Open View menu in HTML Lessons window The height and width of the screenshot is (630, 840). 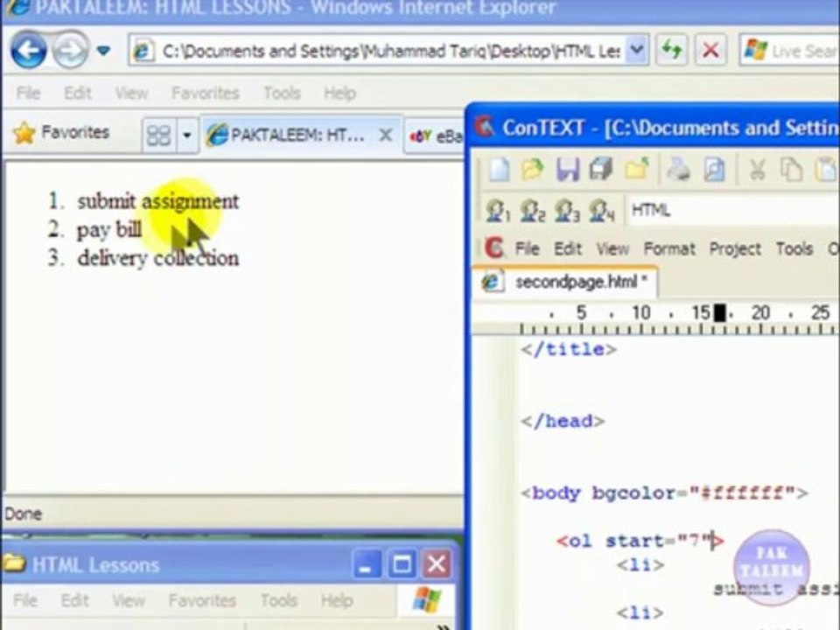[x=129, y=600]
